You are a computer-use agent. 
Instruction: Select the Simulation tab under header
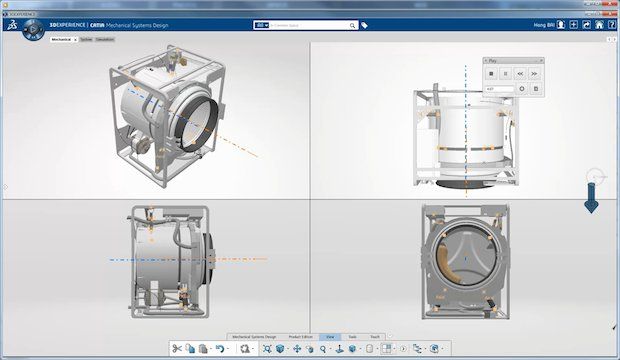click(105, 40)
